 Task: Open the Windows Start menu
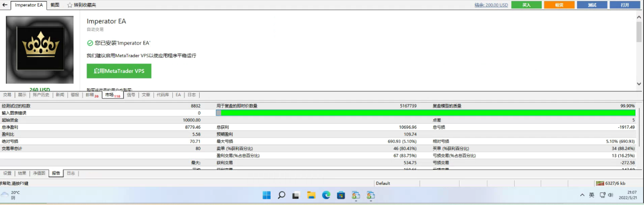(267, 195)
